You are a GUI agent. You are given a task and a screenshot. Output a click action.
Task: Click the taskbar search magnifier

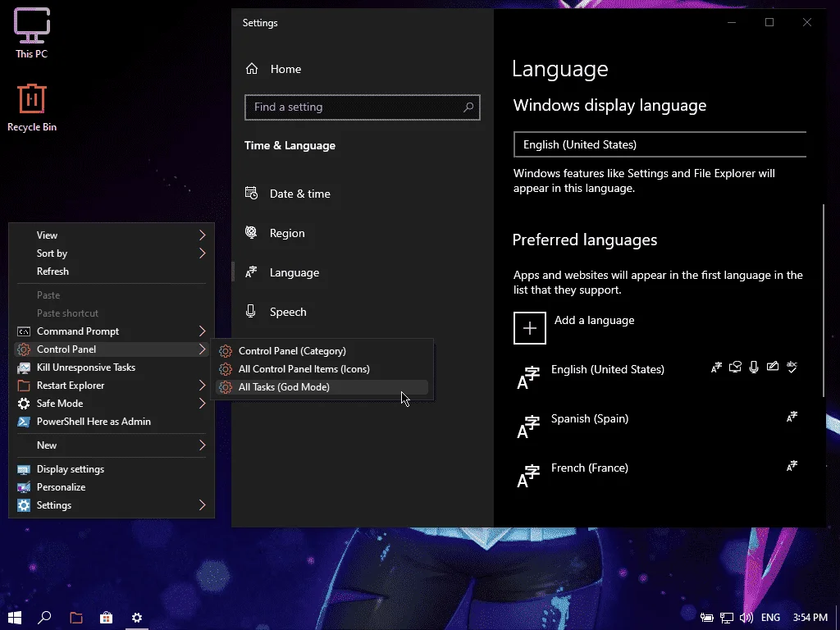pos(44,618)
